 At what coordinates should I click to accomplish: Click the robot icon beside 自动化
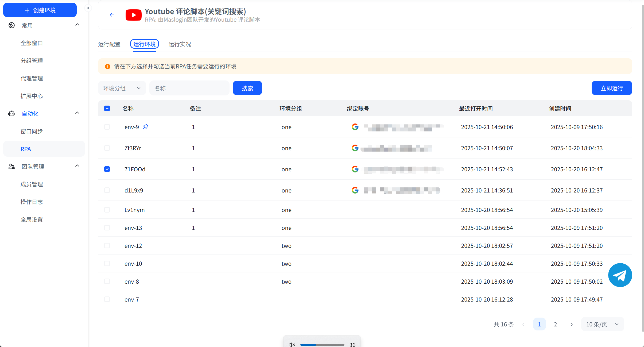(11, 114)
